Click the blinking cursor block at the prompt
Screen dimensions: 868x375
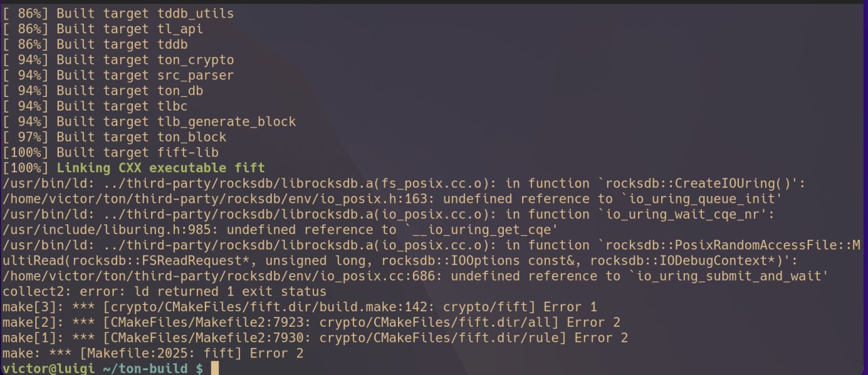(x=215, y=368)
